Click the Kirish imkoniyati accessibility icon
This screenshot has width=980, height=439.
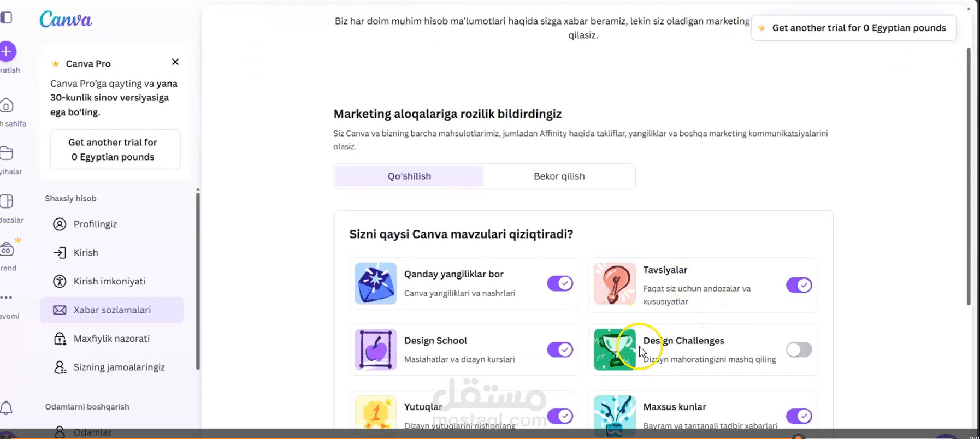pyautogui.click(x=60, y=281)
